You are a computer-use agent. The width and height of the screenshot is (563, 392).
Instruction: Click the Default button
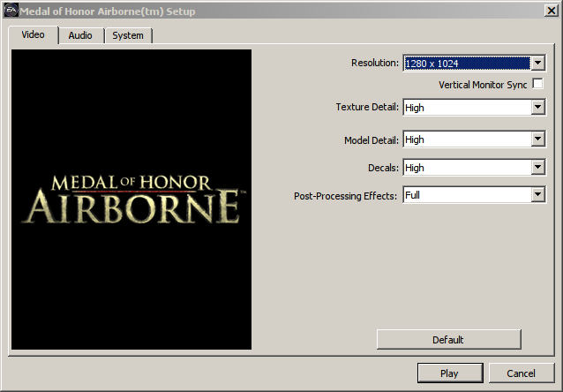point(448,340)
